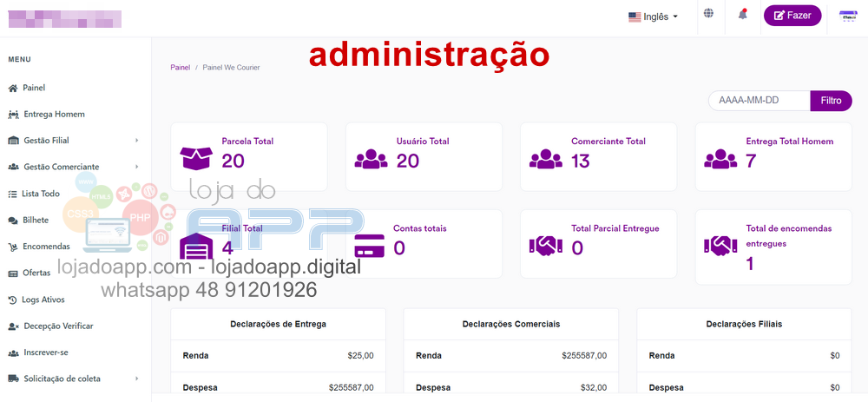Click Entrega Total Homem value 7
The image size is (868, 402).
[751, 161]
